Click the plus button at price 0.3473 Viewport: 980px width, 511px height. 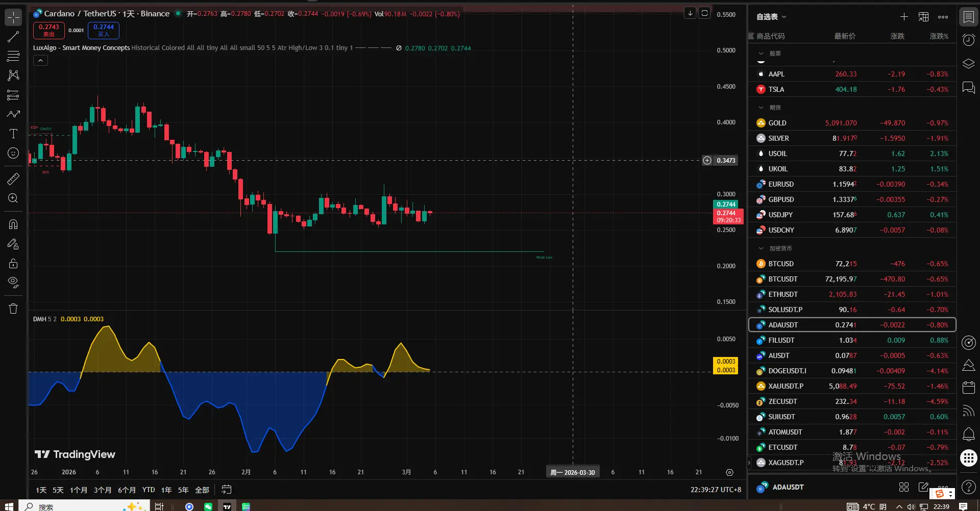coord(707,161)
